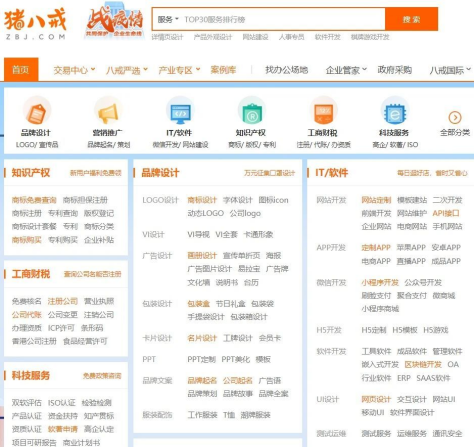Image resolution: width=475 pixels, height=447 pixels.
Task: Click 万元征集口罩设计 promo link
Action: point(269,173)
